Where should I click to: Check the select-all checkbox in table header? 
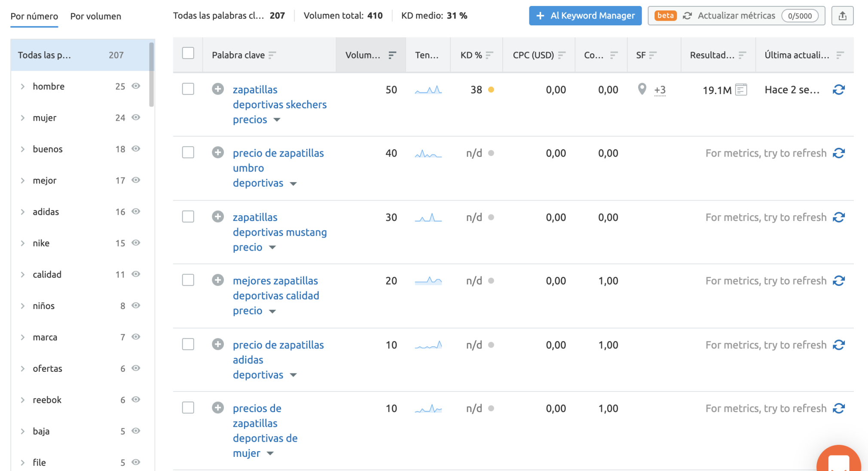point(188,53)
